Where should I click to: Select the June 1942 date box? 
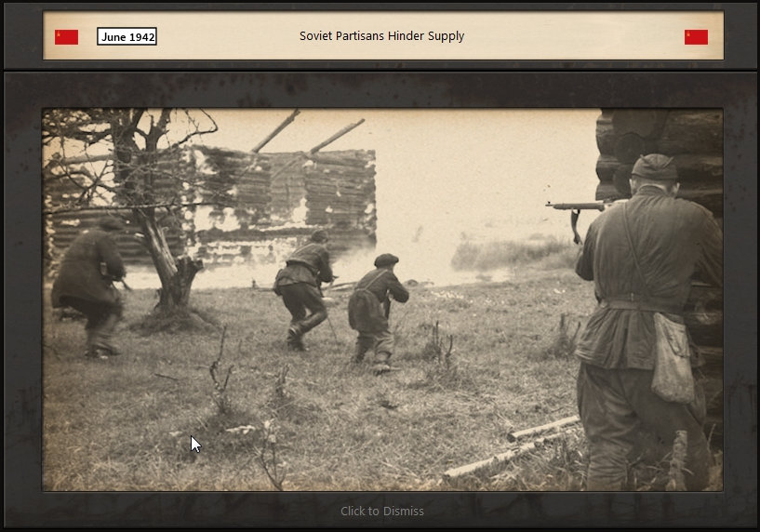pyautogui.click(x=127, y=37)
